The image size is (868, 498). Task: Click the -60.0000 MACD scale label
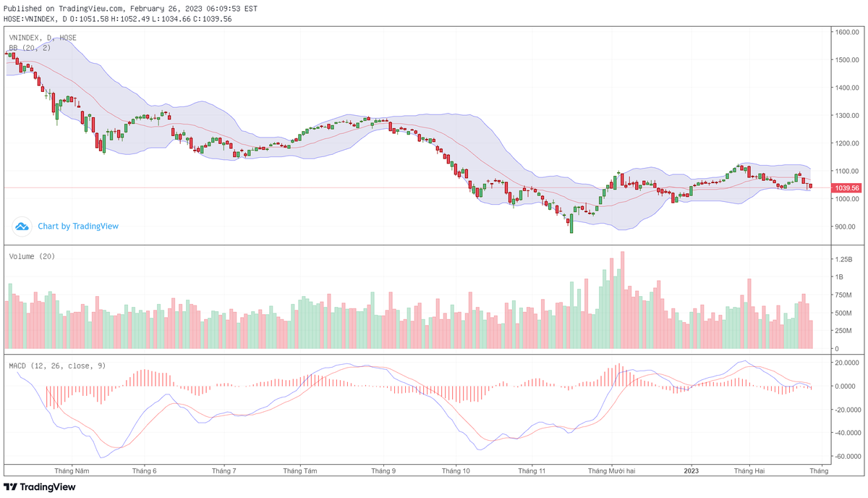pos(846,457)
